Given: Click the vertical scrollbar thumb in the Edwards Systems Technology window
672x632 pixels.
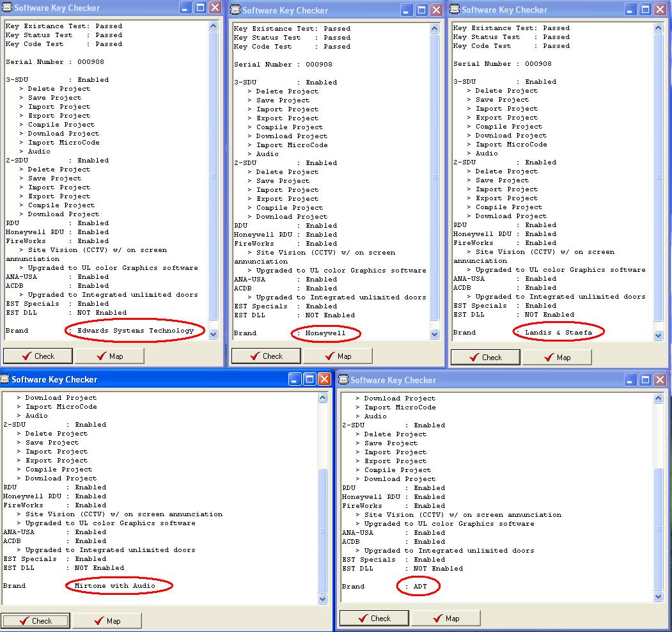Looking at the screenshot, I should (214, 175).
